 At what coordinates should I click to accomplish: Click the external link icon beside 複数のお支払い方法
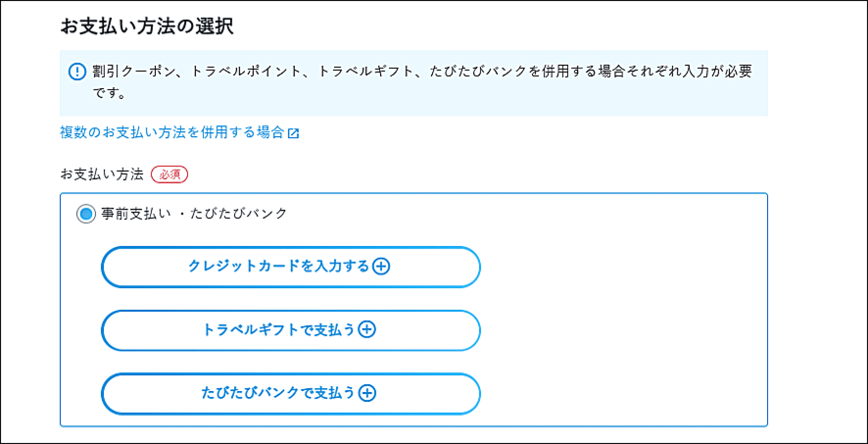pyautogui.click(x=293, y=133)
